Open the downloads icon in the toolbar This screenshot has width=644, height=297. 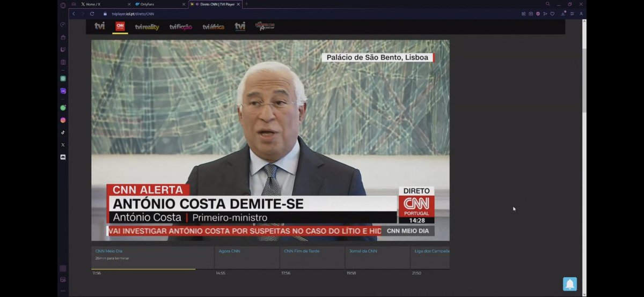click(x=563, y=13)
